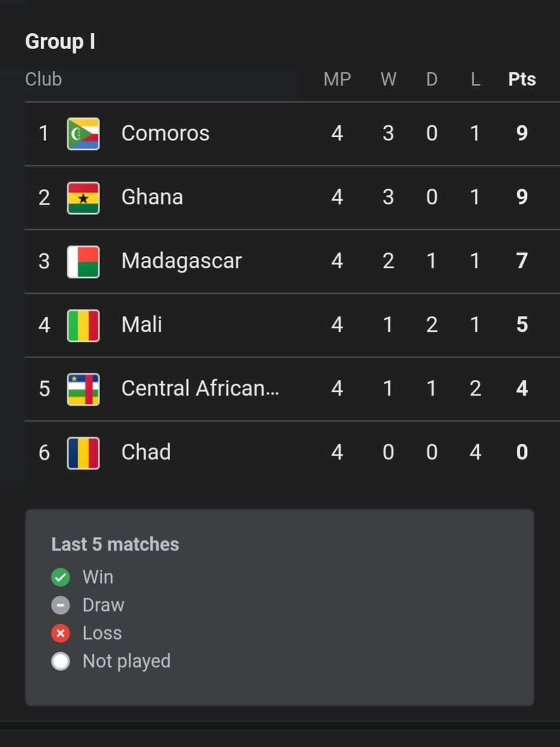Click the red Loss cross icon
Viewport: 560px width, 747px height.
click(x=60, y=633)
